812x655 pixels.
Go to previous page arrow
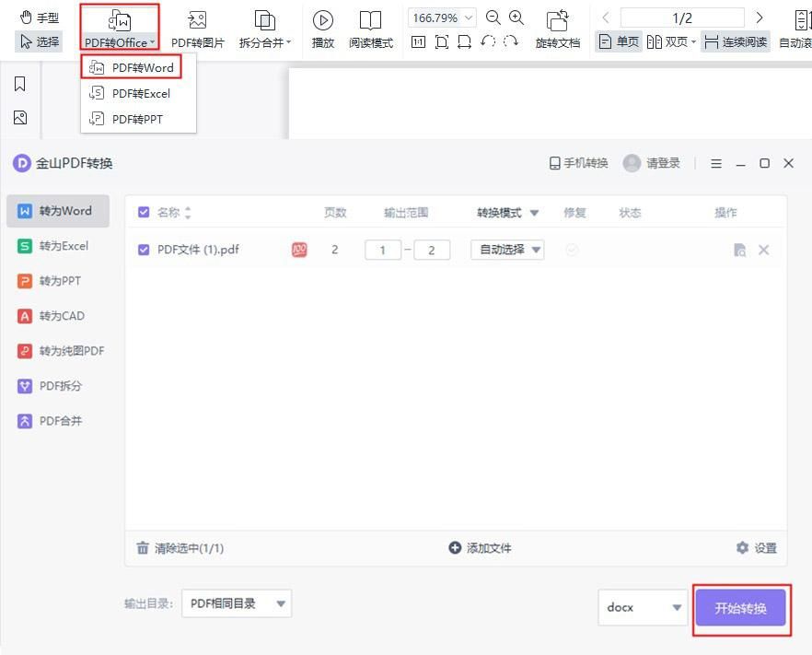[x=606, y=18]
